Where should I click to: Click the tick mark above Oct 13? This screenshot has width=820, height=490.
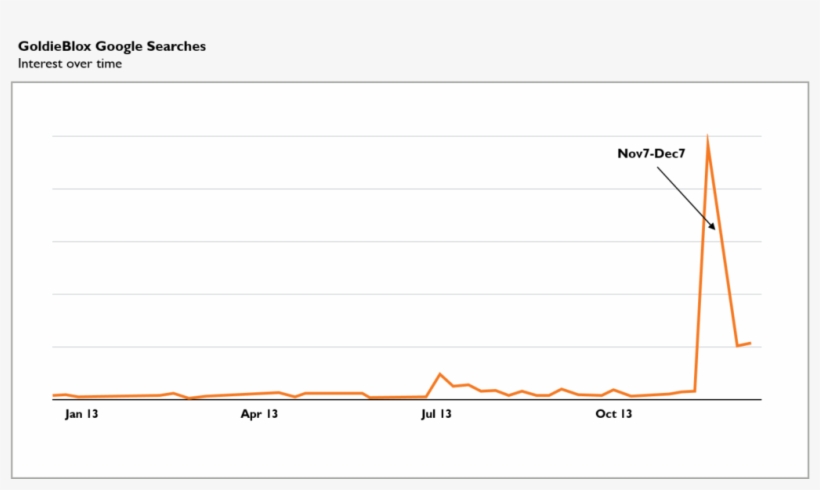click(x=613, y=402)
